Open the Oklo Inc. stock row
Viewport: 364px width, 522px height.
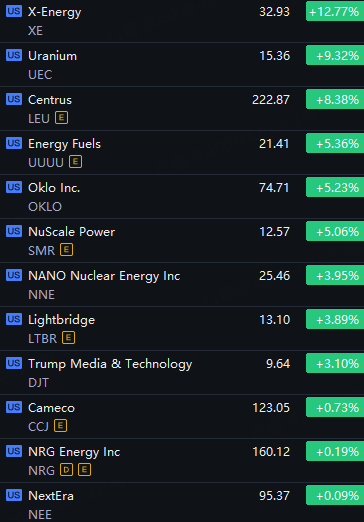click(182, 197)
